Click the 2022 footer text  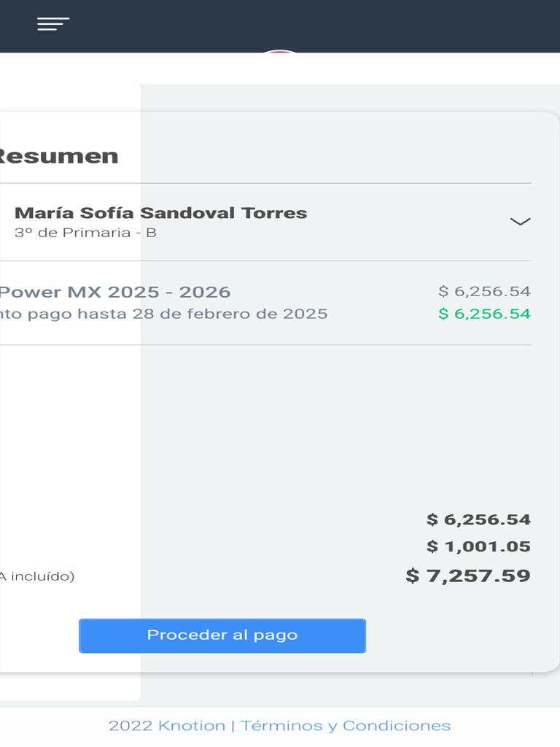click(131, 726)
